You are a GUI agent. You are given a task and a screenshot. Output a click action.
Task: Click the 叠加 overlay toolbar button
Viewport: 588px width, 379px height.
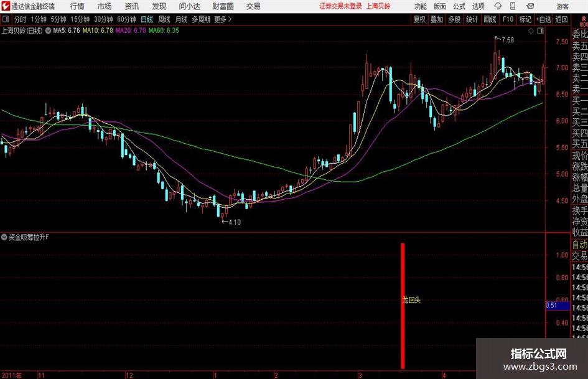click(x=437, y=19)
